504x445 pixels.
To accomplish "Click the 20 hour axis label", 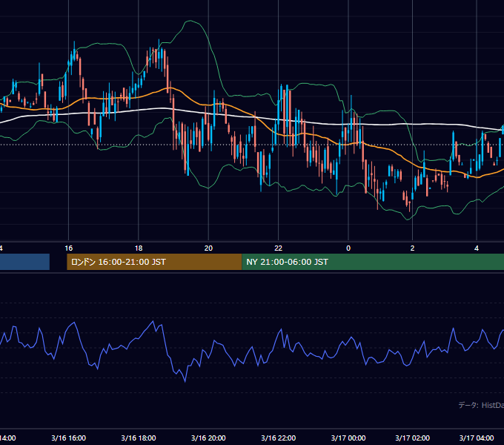I will [208, 248].
